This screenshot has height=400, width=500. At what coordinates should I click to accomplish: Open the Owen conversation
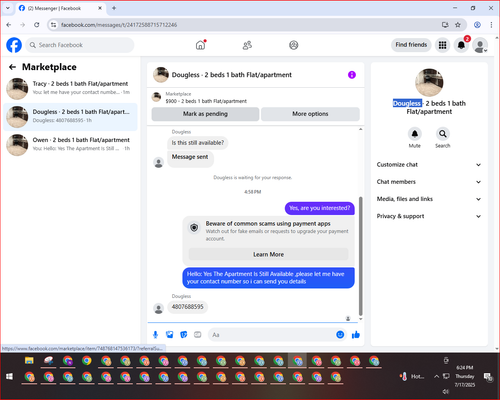click(70, 145)
